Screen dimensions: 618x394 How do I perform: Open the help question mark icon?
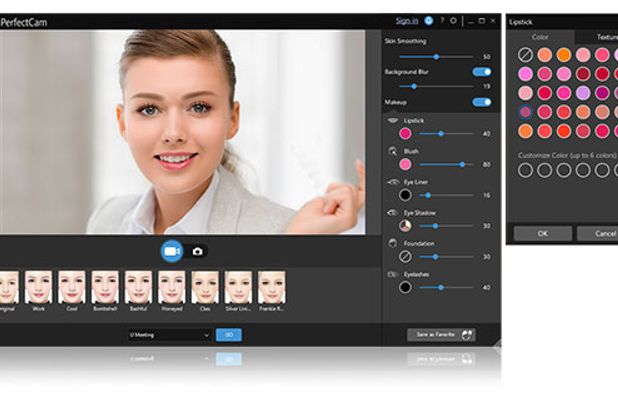(442, 20)
